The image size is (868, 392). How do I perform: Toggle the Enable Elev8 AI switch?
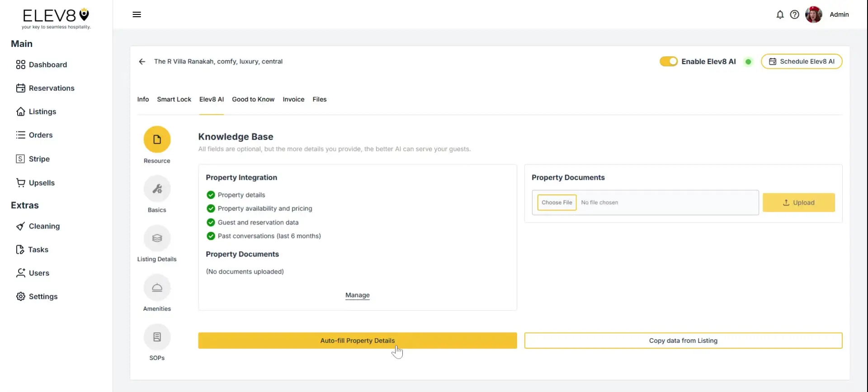668,61
